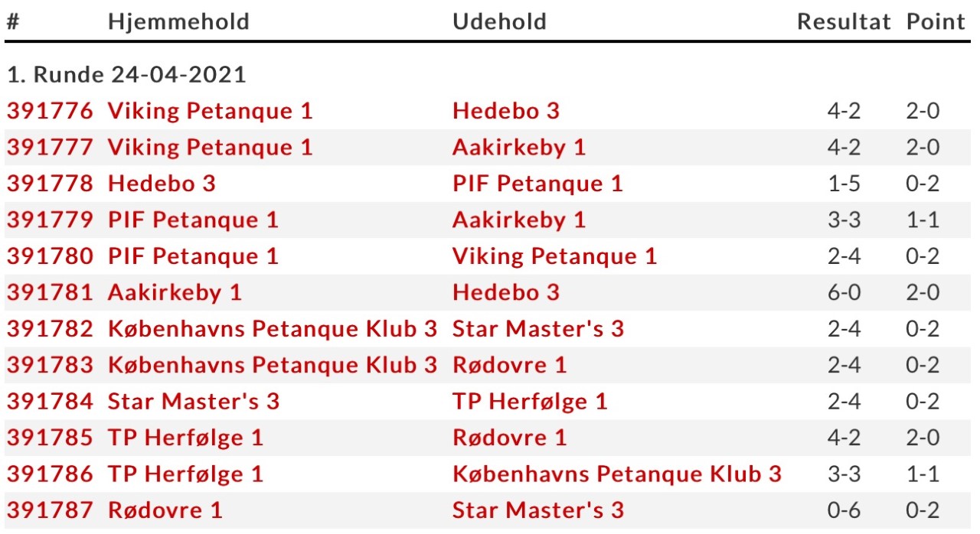Open PIF Petanque 1 away team in match 391778

coord(537,184)
